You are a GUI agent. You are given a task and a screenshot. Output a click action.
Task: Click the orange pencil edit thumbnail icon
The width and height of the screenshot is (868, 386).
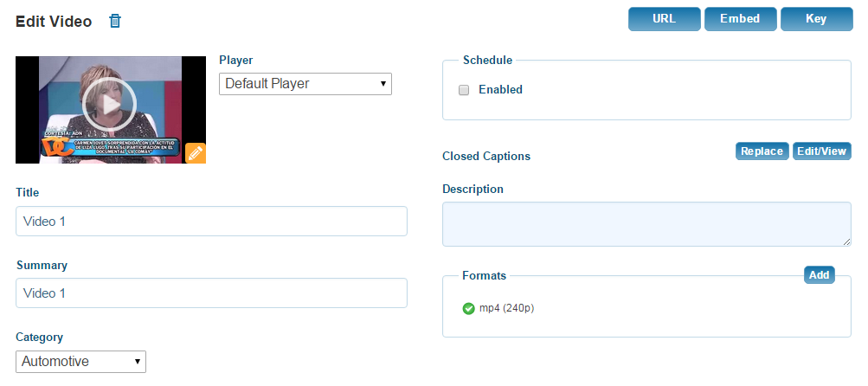click(196, 153)
